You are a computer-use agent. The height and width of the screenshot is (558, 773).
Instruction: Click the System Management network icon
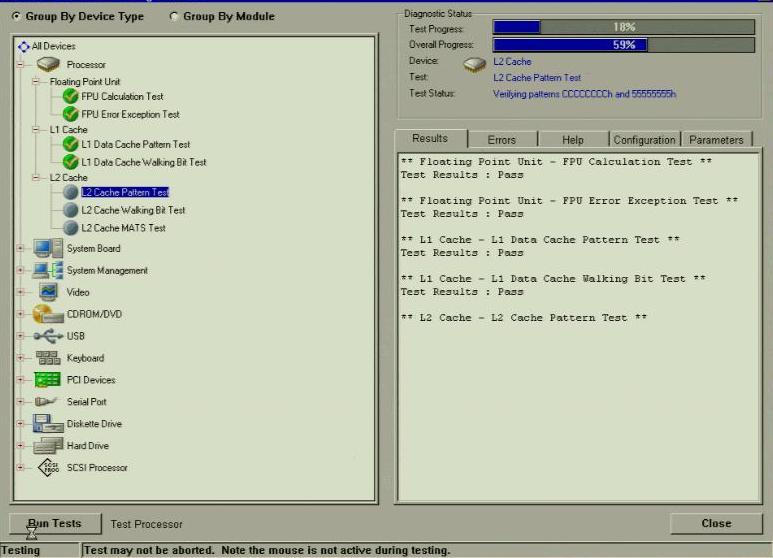coord(48,270)
